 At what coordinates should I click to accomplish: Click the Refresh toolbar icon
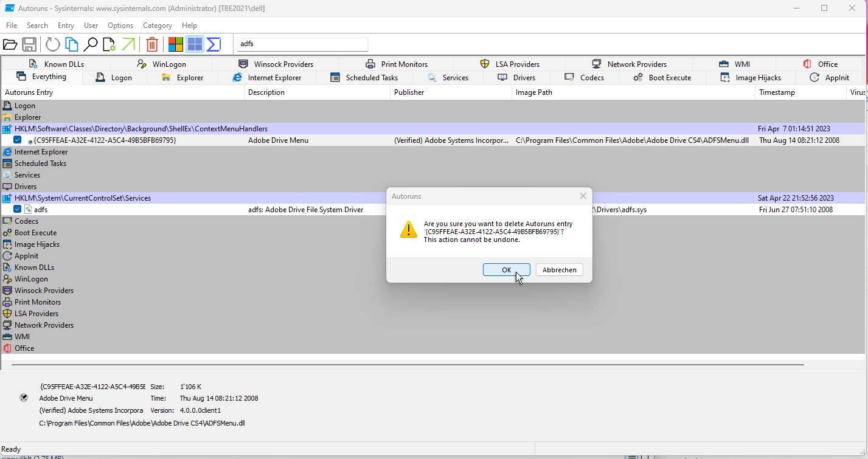52,44
